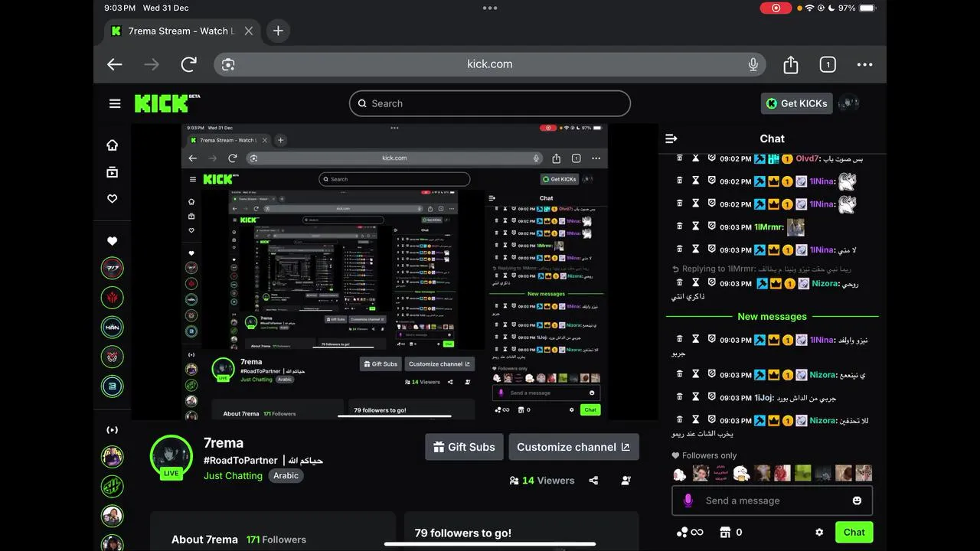Click username 1lMrmr in 09:03 PM message
The image size is (980, 551).
click(768, 227)
